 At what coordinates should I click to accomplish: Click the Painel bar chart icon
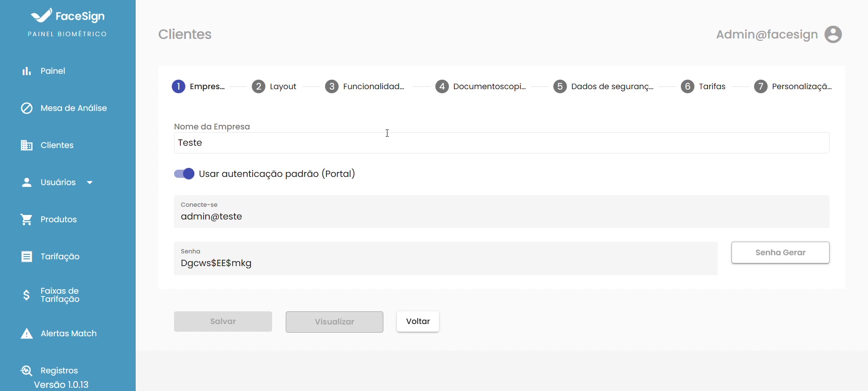coord(27,71)
